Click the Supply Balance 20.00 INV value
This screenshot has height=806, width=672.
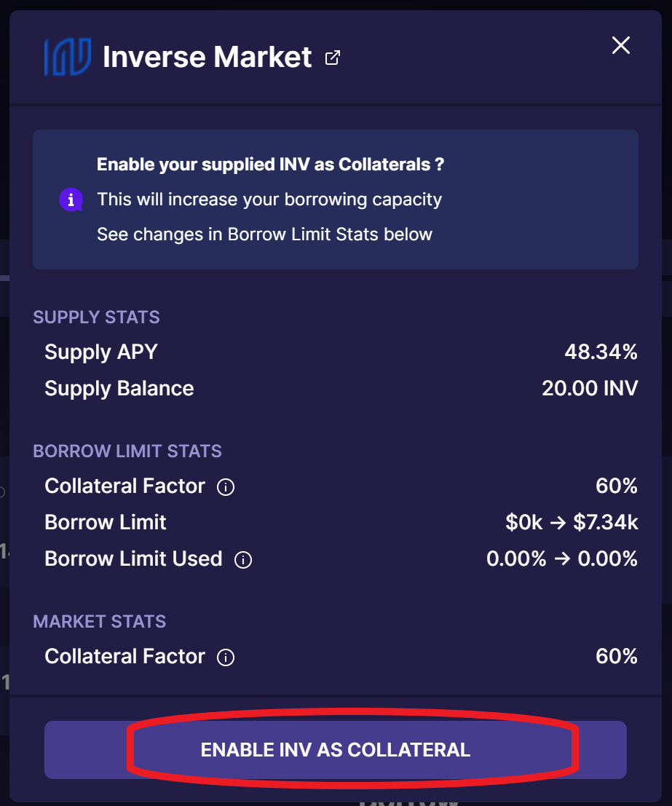[x=590, y=388]
